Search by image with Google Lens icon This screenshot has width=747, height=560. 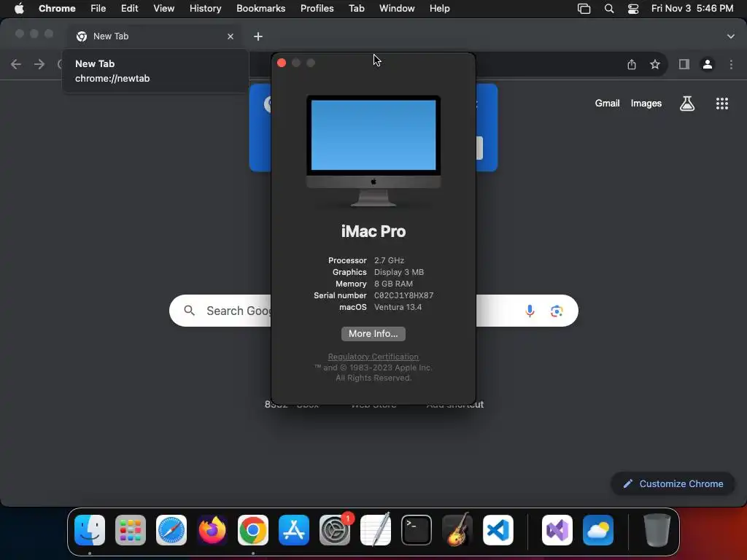click(557, 311)
